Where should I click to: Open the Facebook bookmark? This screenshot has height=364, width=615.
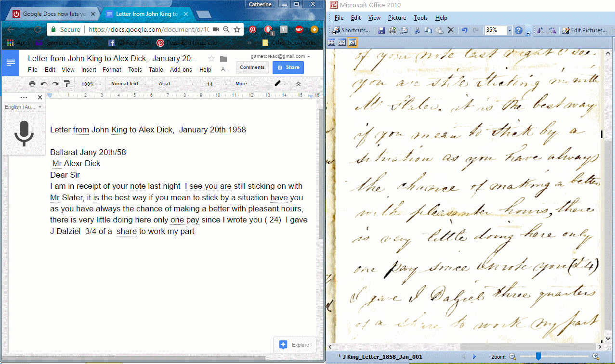(129, 43)
